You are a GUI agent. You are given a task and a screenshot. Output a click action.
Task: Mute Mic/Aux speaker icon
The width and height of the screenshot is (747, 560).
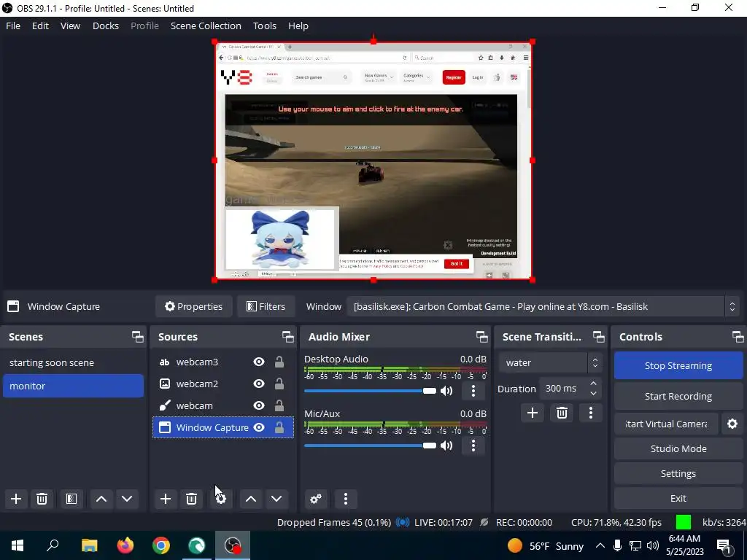pyautogui.click(x=446, y=446)
